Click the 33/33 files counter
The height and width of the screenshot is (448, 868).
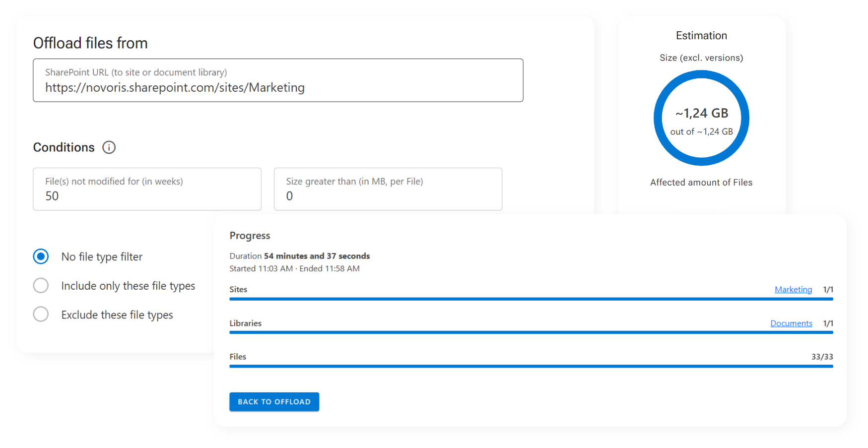821,356
